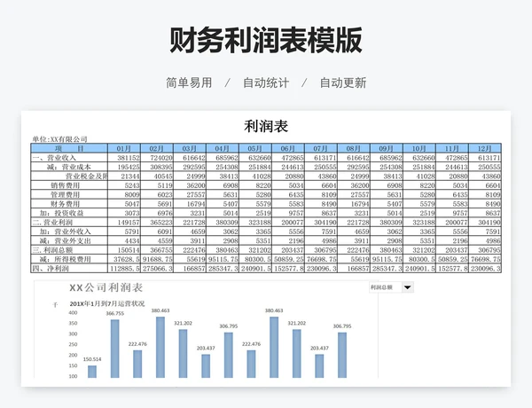Screen dimensions: 532x408
Task: Click the 自动统计 tagline text
Action: (x=266, y=82)
